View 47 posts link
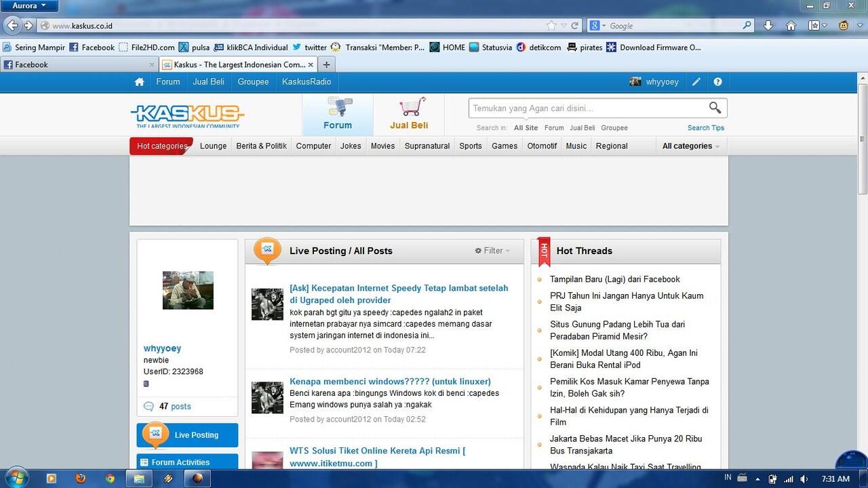The width and height of the screenshot is (868, 488). (x=175, y=407)
